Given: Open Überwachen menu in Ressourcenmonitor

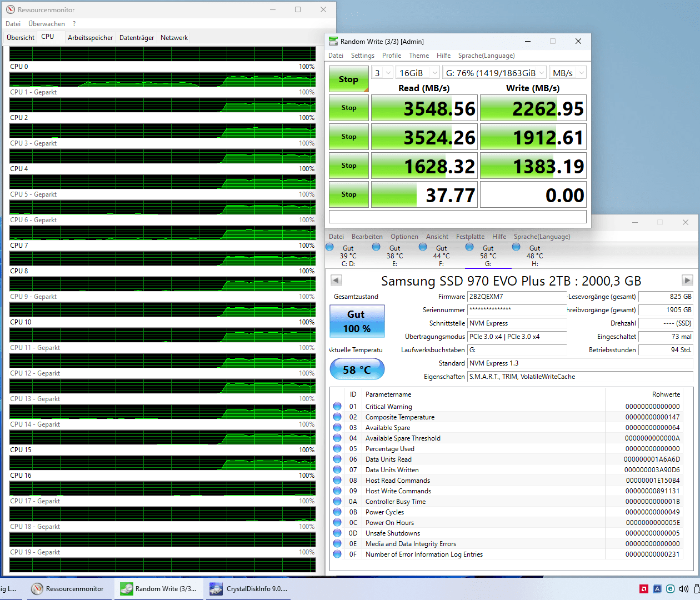Looking at the screenshot, I should 47,24.
